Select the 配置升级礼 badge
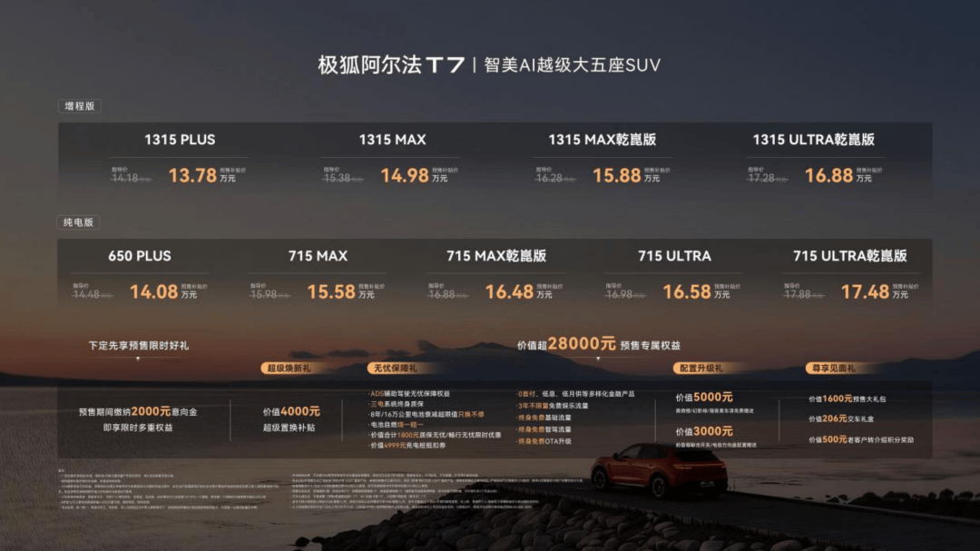The height and width of the screenshot is (551, 980). (x=701, y=369)
